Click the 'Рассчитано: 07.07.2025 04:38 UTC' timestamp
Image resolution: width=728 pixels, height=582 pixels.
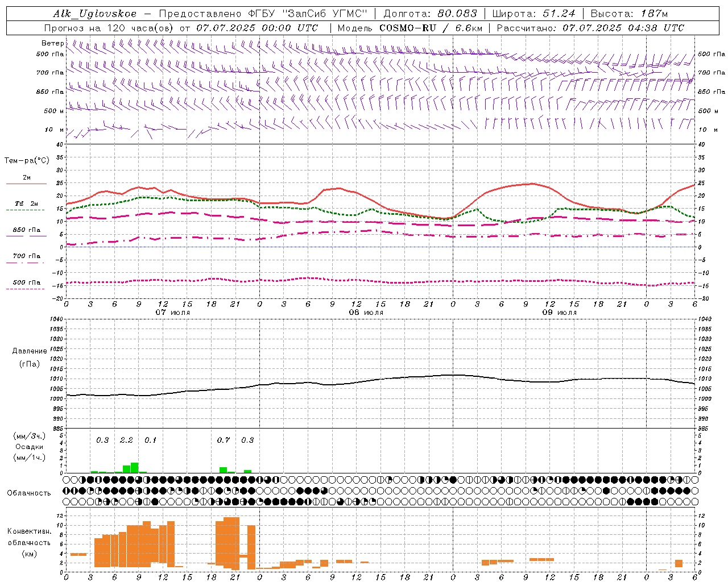[x=591, y=28]
